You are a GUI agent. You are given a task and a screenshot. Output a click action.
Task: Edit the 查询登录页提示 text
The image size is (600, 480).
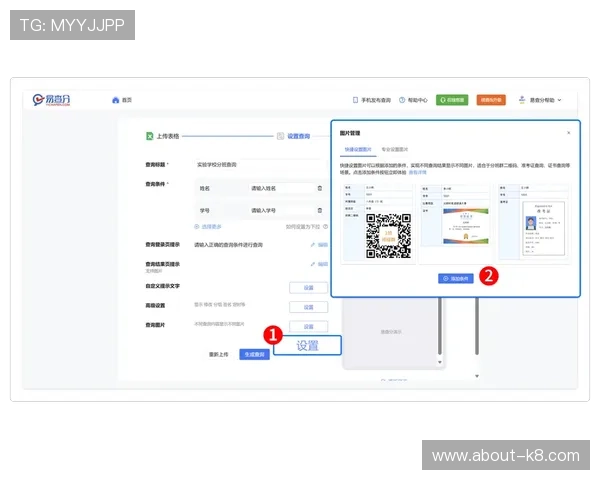(320, 245)
